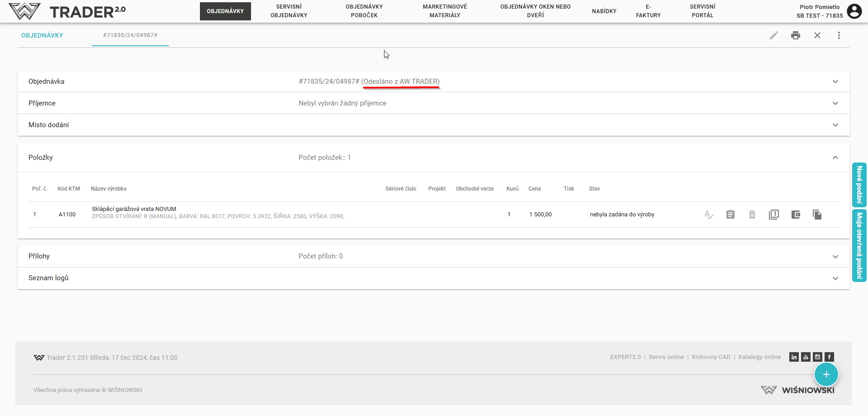The width and height of the screenshot is (868, 416).
Task: Print the order using the printer icon
Action: [x=795, y=35]
